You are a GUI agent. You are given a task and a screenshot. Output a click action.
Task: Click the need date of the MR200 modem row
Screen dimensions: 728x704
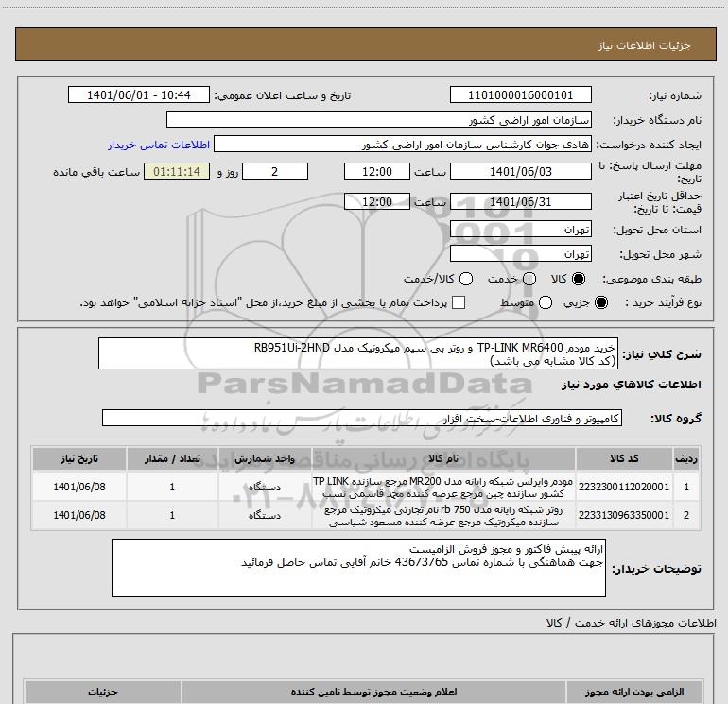78,487
